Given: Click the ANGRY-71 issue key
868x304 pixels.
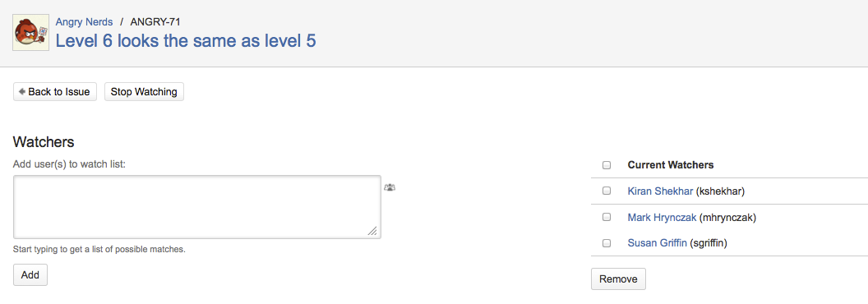Looking at the screenshot, I should pyautogui.click(x=155, y=22).
